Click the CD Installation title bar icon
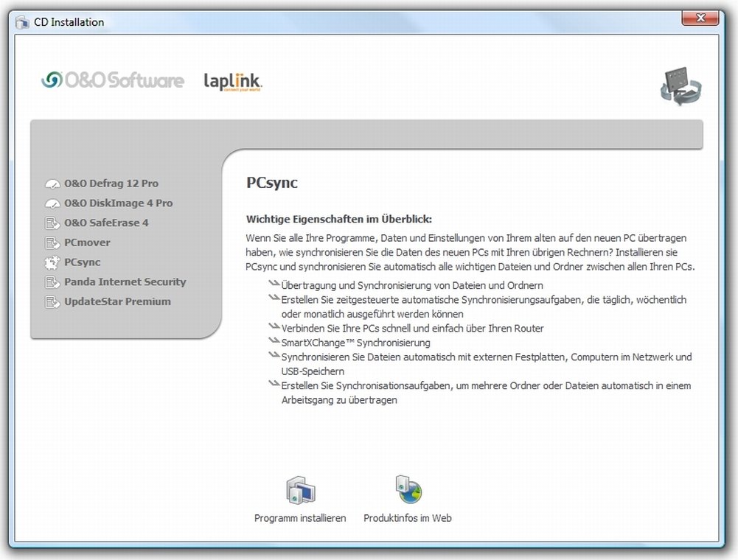 click(x=22, y=22)
